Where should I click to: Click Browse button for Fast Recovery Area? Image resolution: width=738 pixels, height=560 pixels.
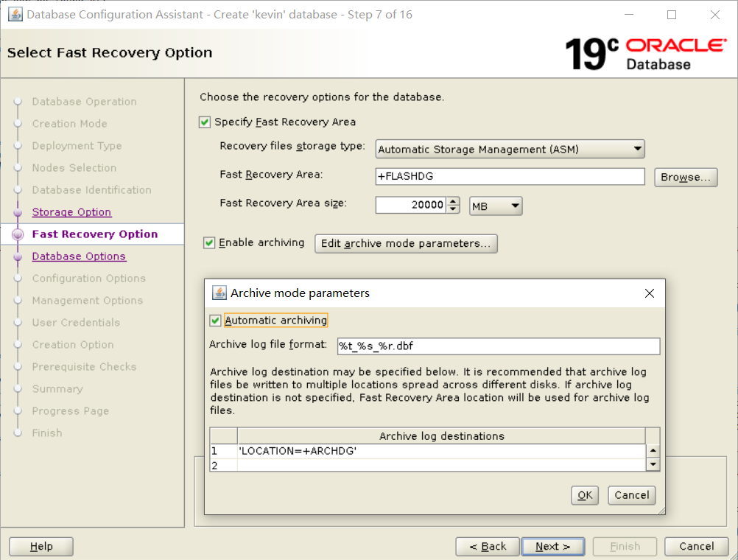(686, 177)
